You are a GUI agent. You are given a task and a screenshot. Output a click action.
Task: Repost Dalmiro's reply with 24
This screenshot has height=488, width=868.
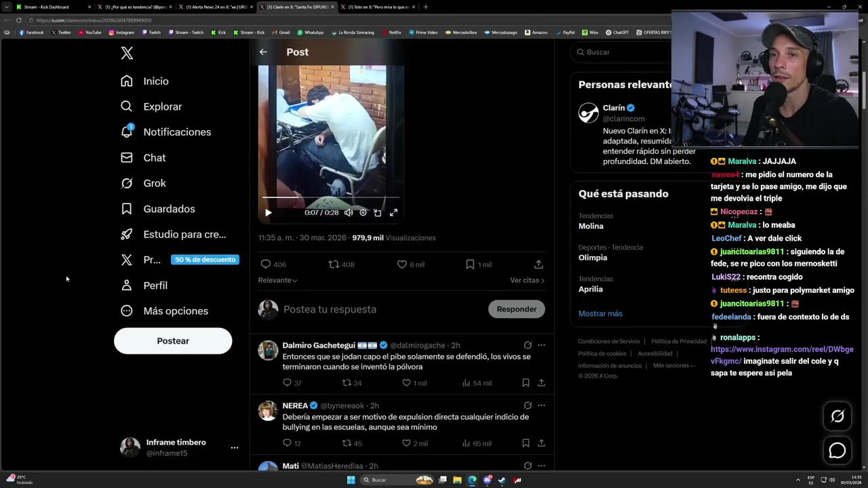[347, 383]
